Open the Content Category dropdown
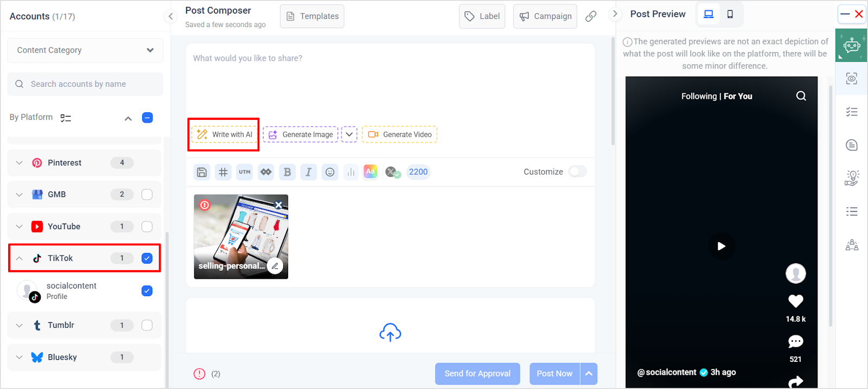Screen dimensions: 868x389 (85, 50)
